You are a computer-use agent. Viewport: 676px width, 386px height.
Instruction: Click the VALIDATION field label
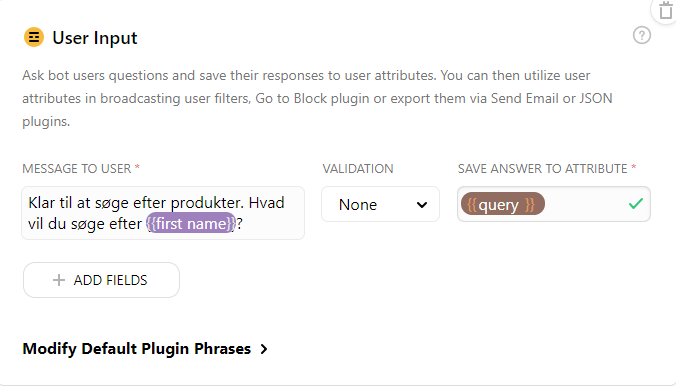(x=358, y=169)
